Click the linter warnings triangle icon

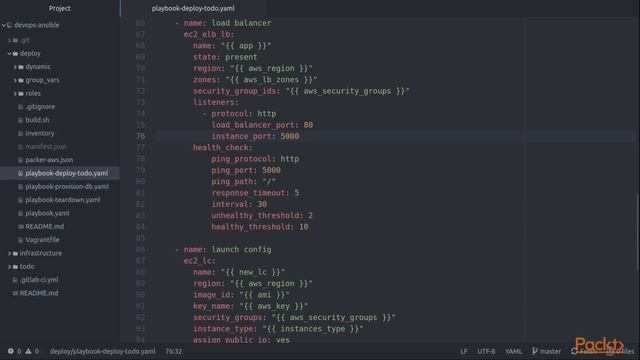(28, 351)
